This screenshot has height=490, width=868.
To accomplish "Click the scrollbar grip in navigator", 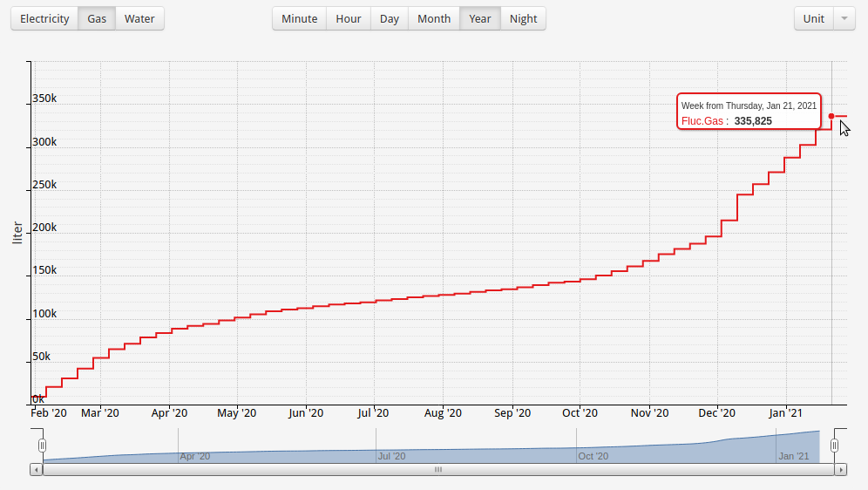I will [438, 469].
